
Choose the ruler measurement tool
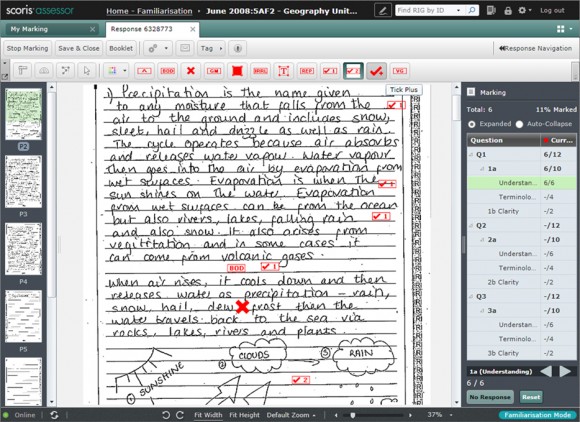[23, 71]
